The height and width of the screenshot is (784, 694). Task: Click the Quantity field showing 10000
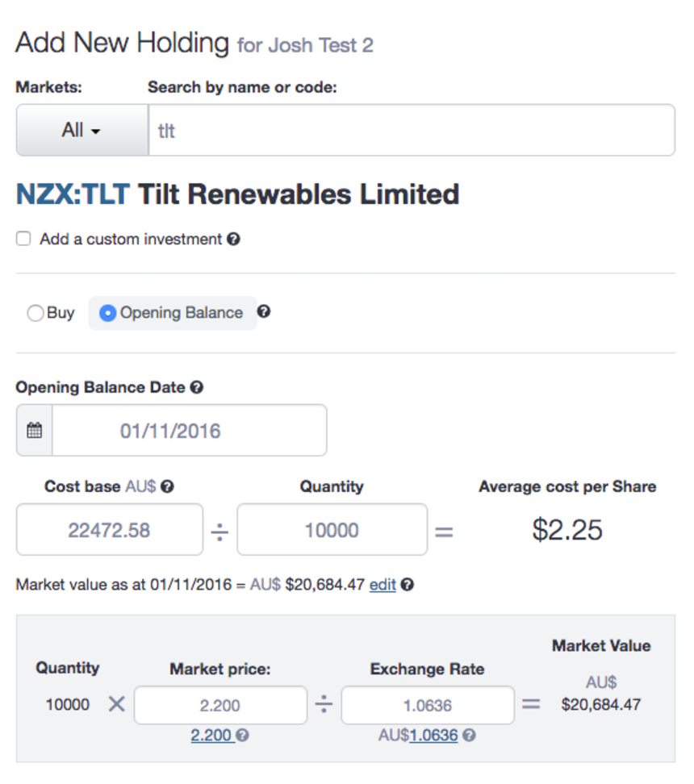[x=332, y=529]
